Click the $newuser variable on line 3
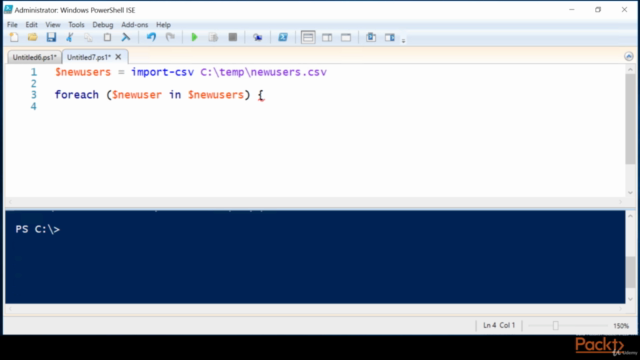 click(137, 95)
